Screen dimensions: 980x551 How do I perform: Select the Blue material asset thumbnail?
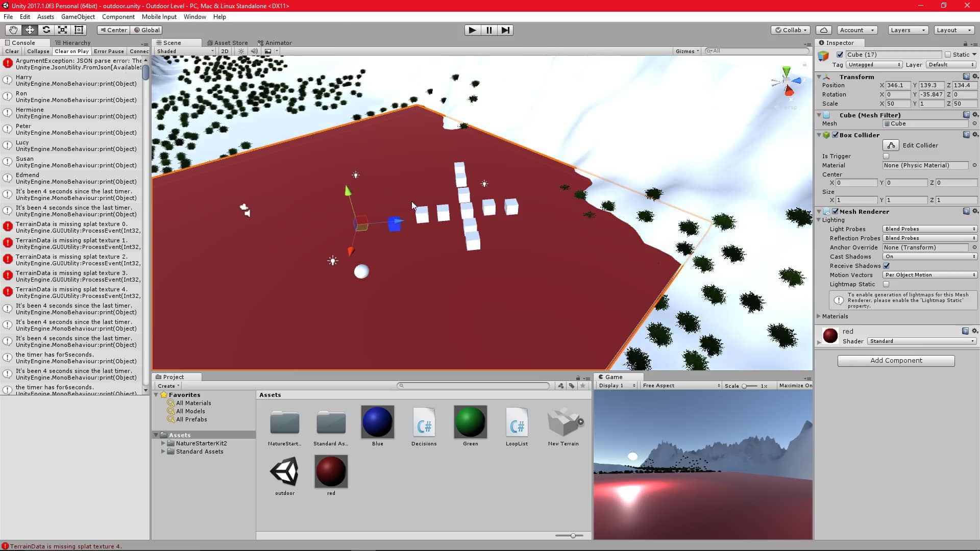point(377,422)
